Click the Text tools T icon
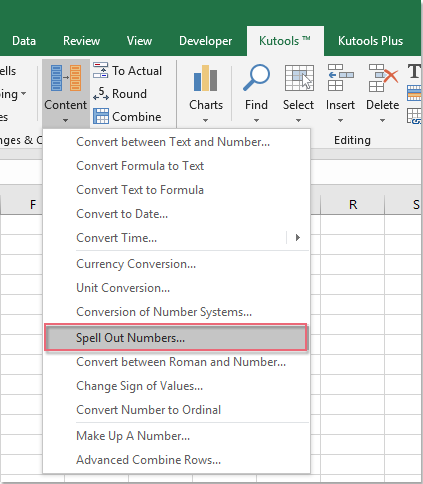This screenshot has height=484, width=423. (x=414, y=71)
